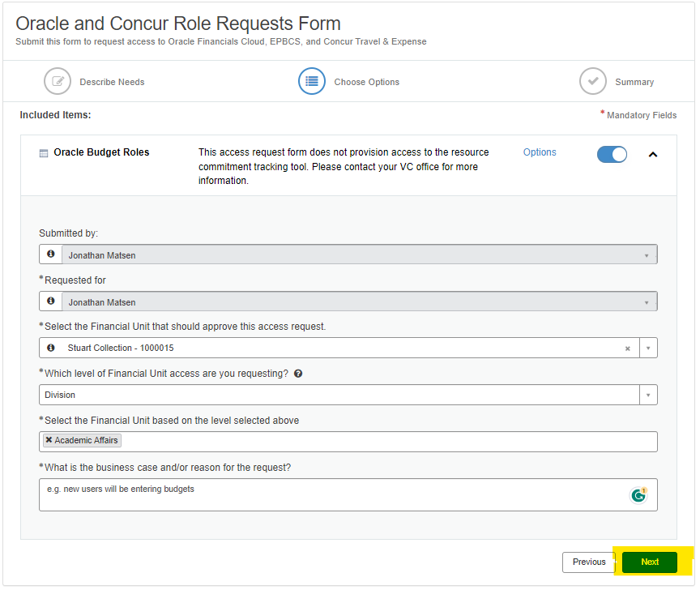Click info icon beside Submitted by field
The image size is (700, 590).
(51, 254)
